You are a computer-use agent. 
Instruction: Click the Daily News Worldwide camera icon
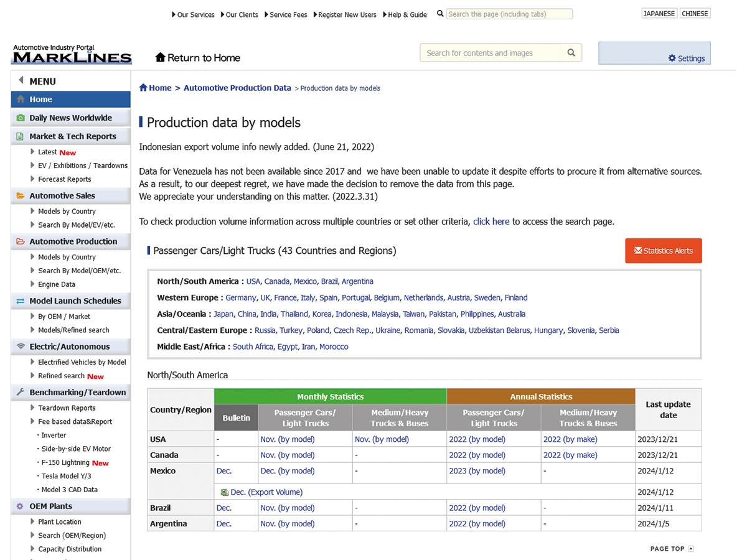click(21, 118)
